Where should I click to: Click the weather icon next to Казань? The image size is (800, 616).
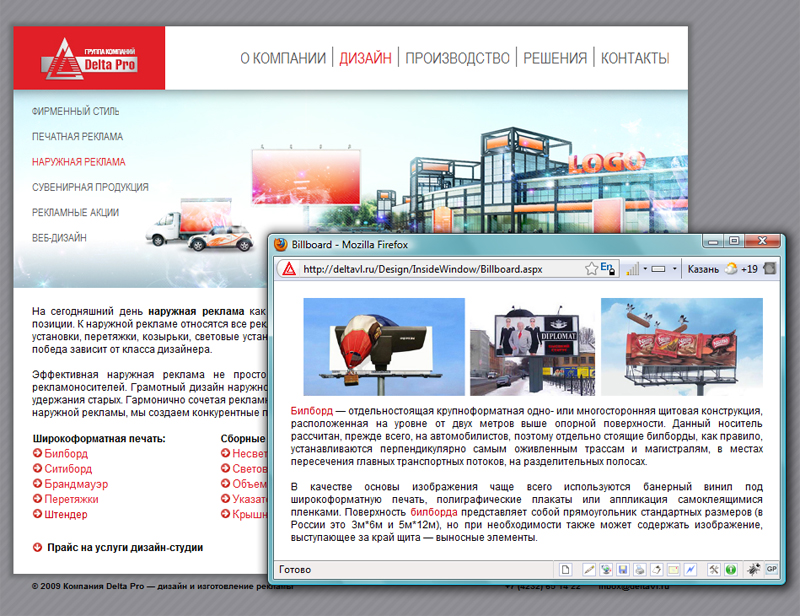click(731, 269)
